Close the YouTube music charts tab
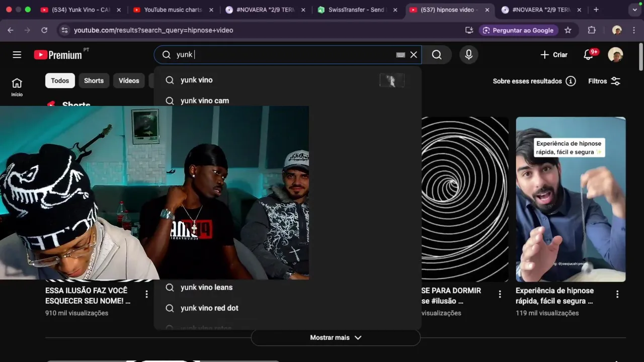Viewport: 644px width, 362px height. (x=211, y=10)
